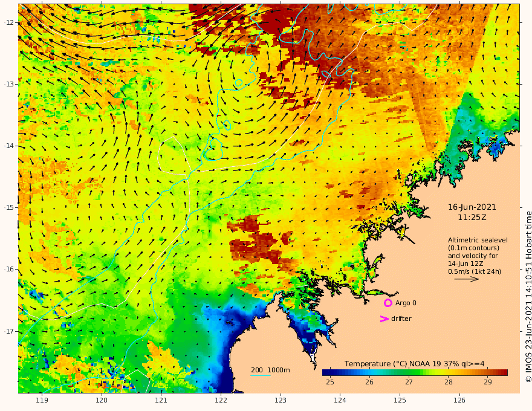
Task: Click the longitude label 120
Action: point(102,401)
